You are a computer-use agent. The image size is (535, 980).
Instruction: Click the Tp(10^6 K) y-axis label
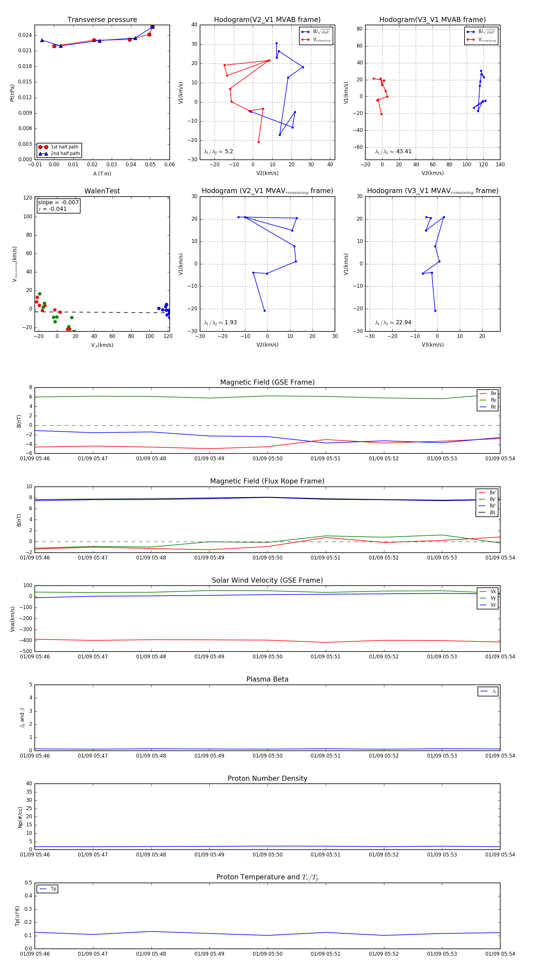18,916
